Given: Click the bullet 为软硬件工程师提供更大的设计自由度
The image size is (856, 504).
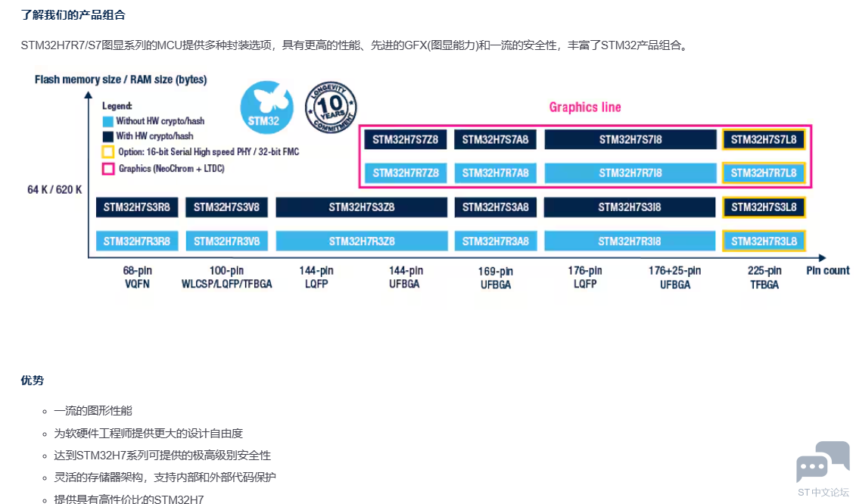Looking at the screenshot, I should tap(148, 434).
